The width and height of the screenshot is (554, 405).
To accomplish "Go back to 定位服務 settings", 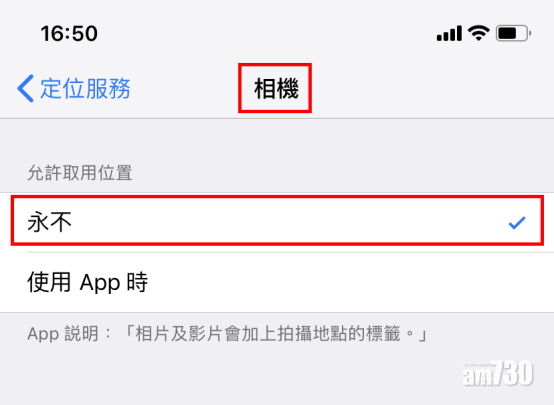I will coord(74,88).
